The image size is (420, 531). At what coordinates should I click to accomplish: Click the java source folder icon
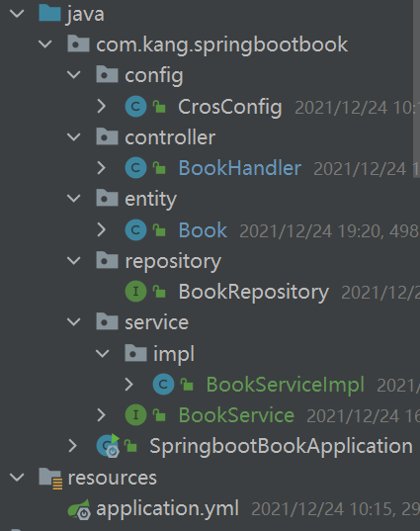point(49,14)
